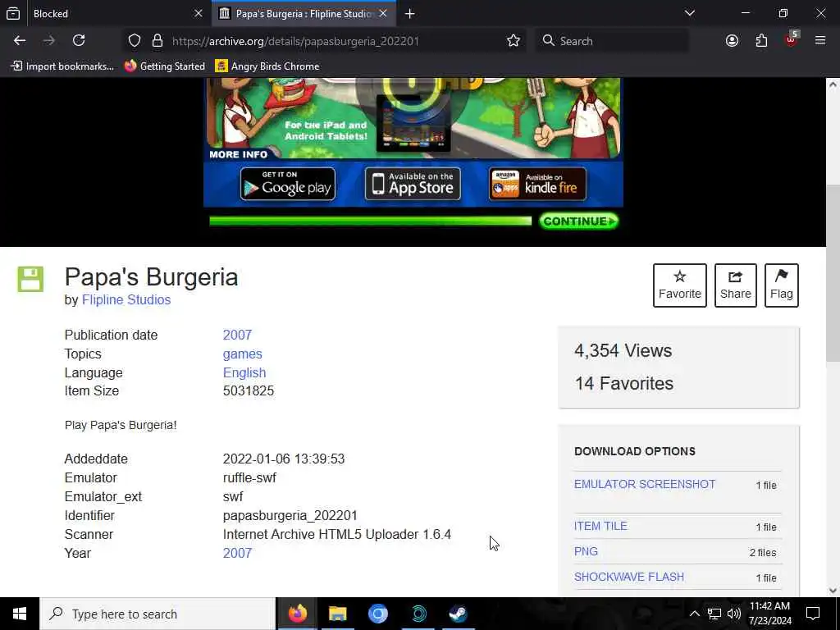The image size is (840, 630).
Task: Select the Item Size value 5031825
Action: 249,391
